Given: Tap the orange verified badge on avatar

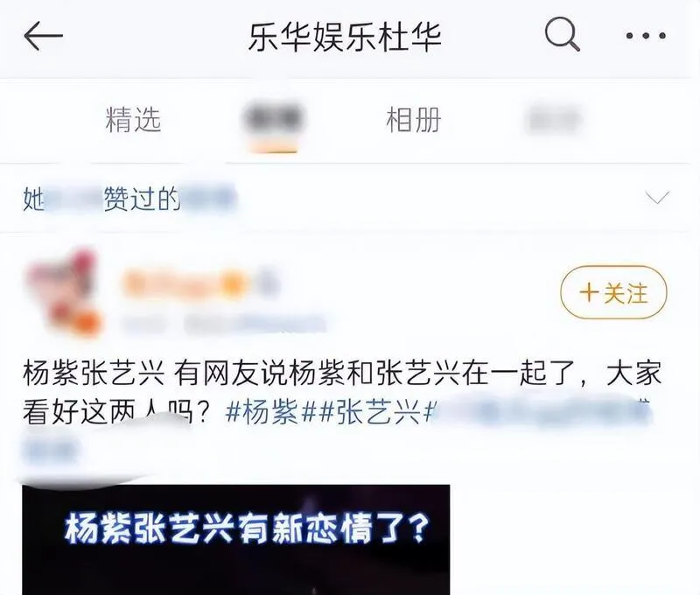Looking at the screenshot, I should [88, 322].
